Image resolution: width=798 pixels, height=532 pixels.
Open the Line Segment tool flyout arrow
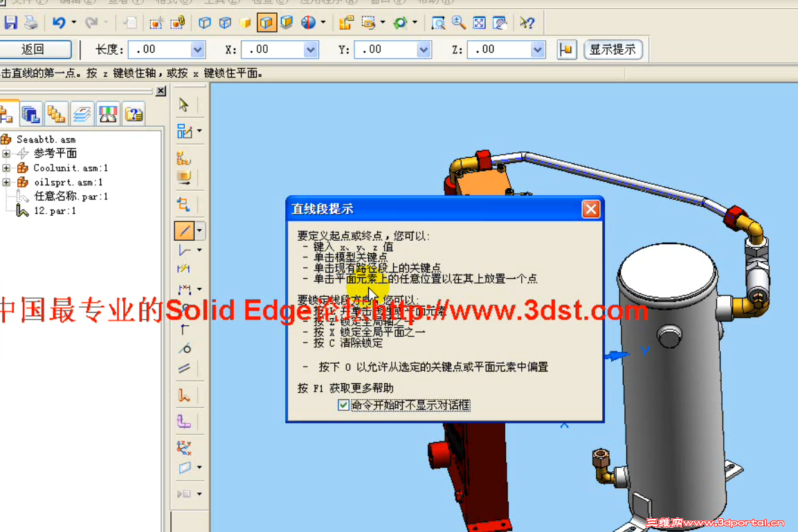click(199, 230)
